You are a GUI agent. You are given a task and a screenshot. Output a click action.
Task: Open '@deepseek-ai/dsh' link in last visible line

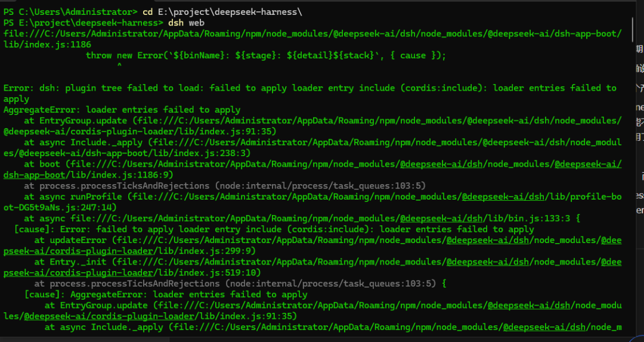click(x=544, y=327)
